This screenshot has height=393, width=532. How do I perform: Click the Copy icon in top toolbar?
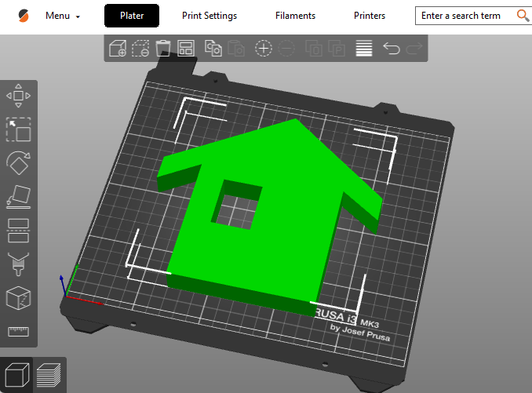pyautogui.click(x=213, y=49)
